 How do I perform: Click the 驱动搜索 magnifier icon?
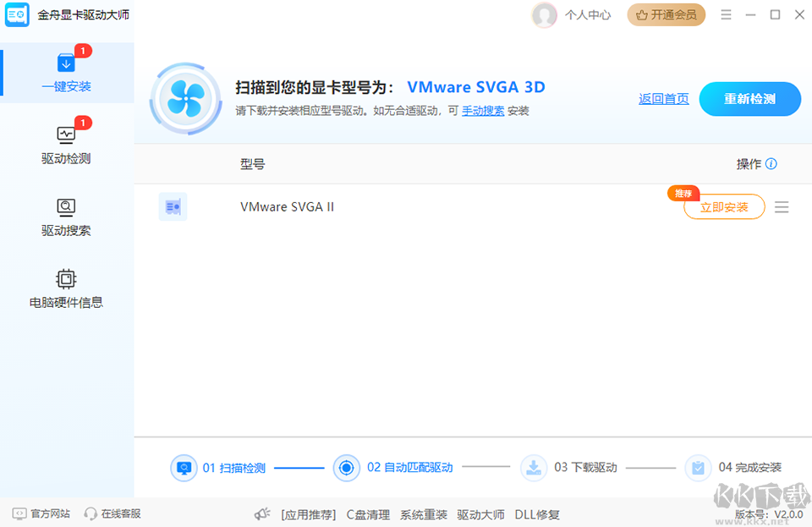[x=66, y=207]
